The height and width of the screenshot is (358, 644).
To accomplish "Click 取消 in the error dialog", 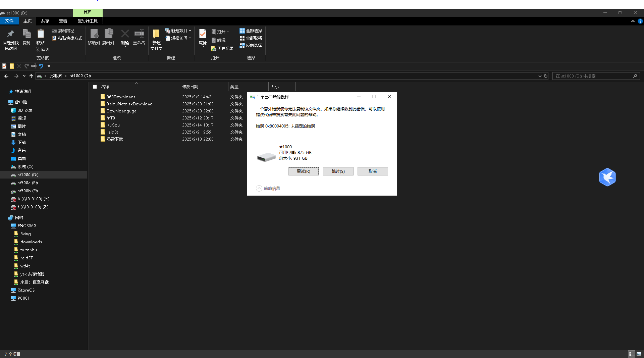I will (x=373, y=171).
